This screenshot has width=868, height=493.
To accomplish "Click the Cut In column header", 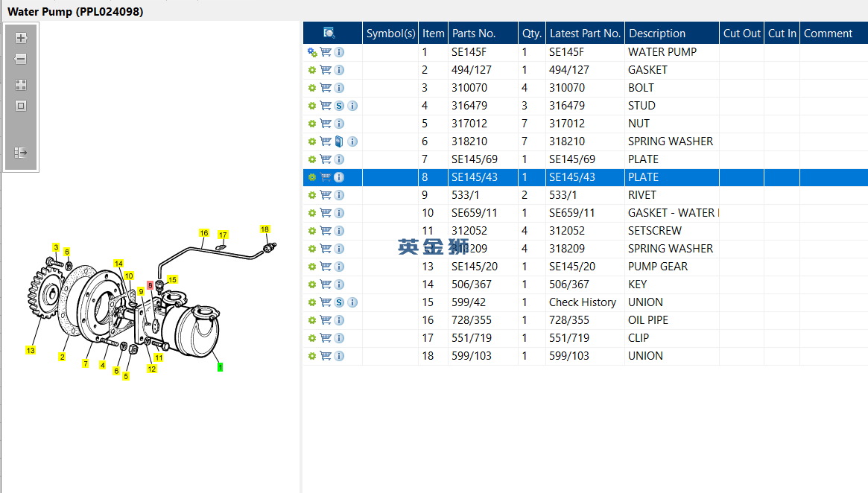I will [782, 34].
